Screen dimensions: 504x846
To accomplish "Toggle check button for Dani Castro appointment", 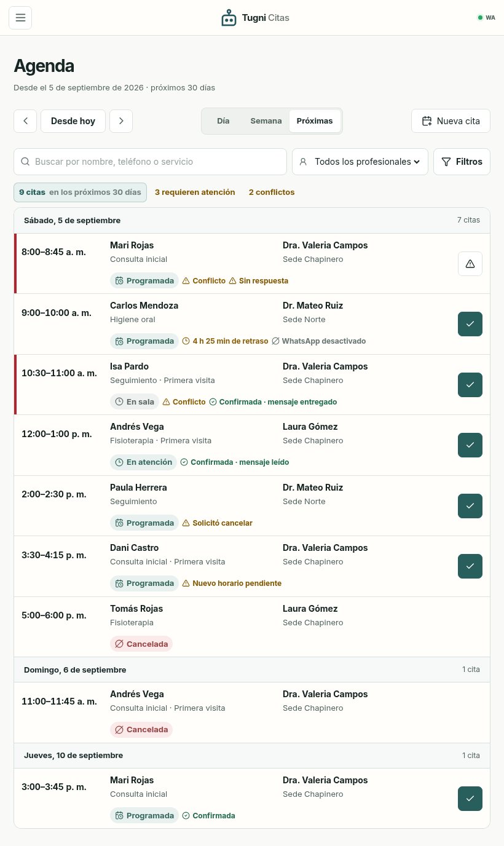I will (470, 566).
